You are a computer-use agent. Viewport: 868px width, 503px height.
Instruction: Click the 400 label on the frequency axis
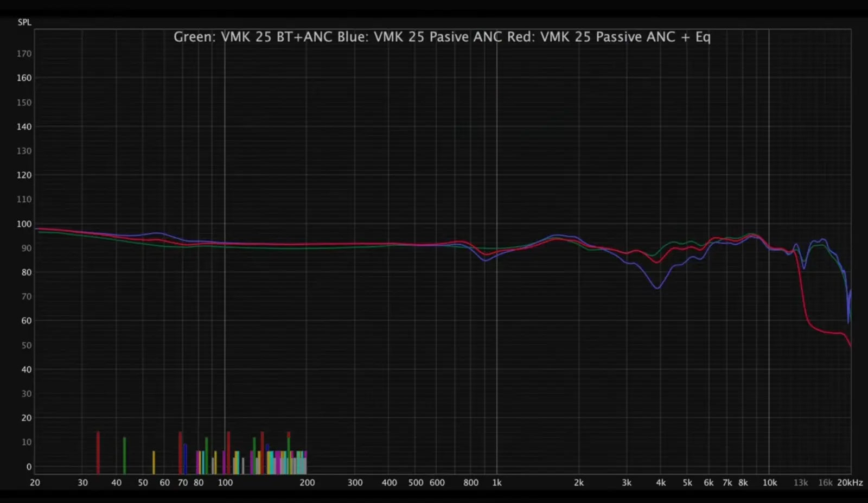(389, 482)
